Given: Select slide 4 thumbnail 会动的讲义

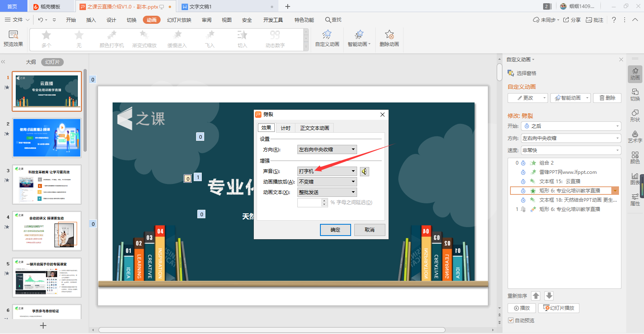Looking at the screenshot, I should point(47,231).
